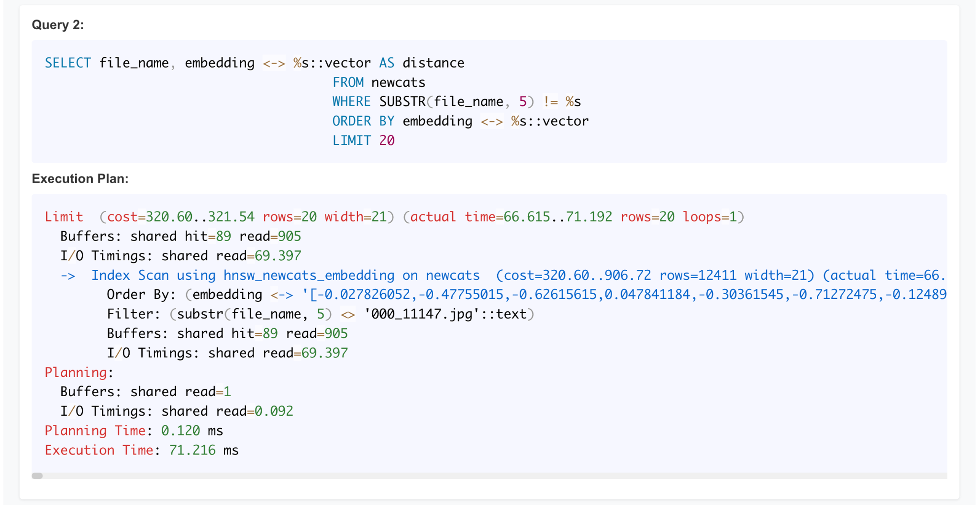Click the horizontal scrollbar thumb under execution plan
980x505 pixels.
[x=37, y=476]
